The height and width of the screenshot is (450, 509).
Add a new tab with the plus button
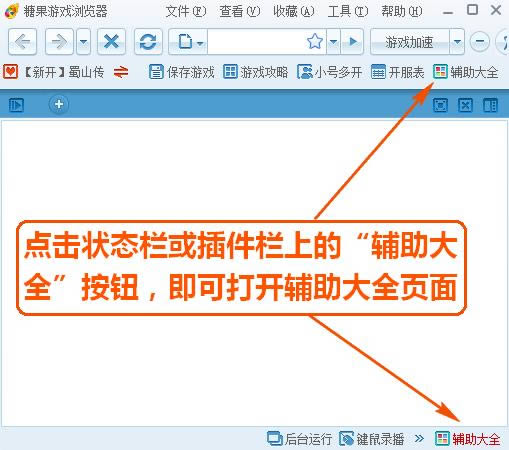coord(59,104)
